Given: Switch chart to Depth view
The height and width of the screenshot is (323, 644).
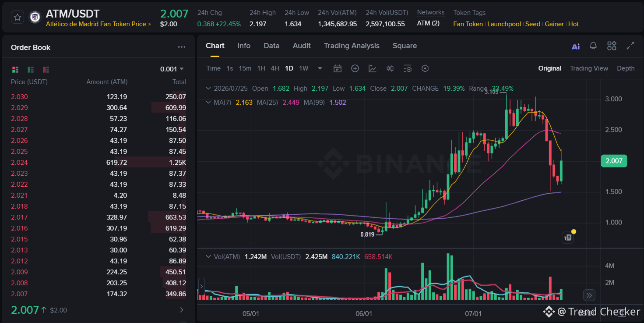Looking at the screenshot, I should coord(626,68).
